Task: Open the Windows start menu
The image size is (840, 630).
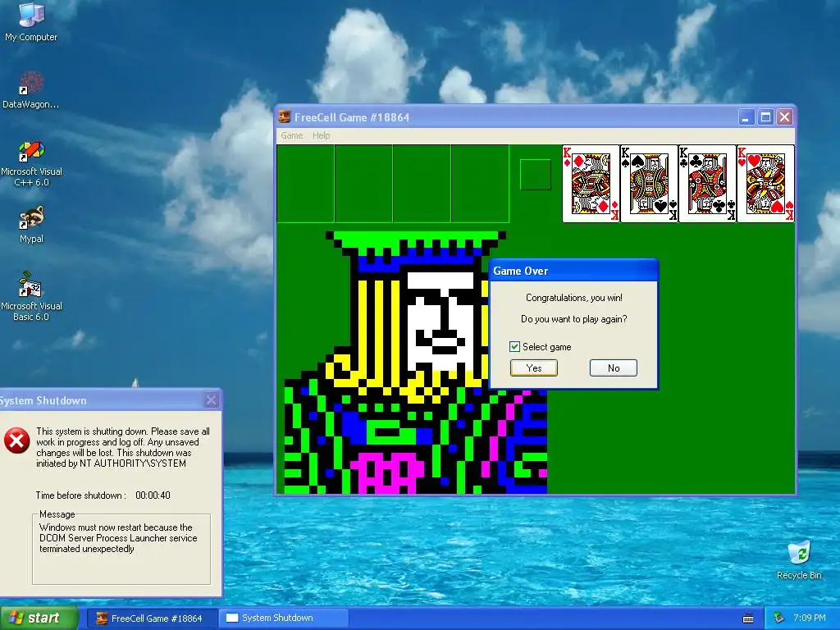Action: [39, 619]
